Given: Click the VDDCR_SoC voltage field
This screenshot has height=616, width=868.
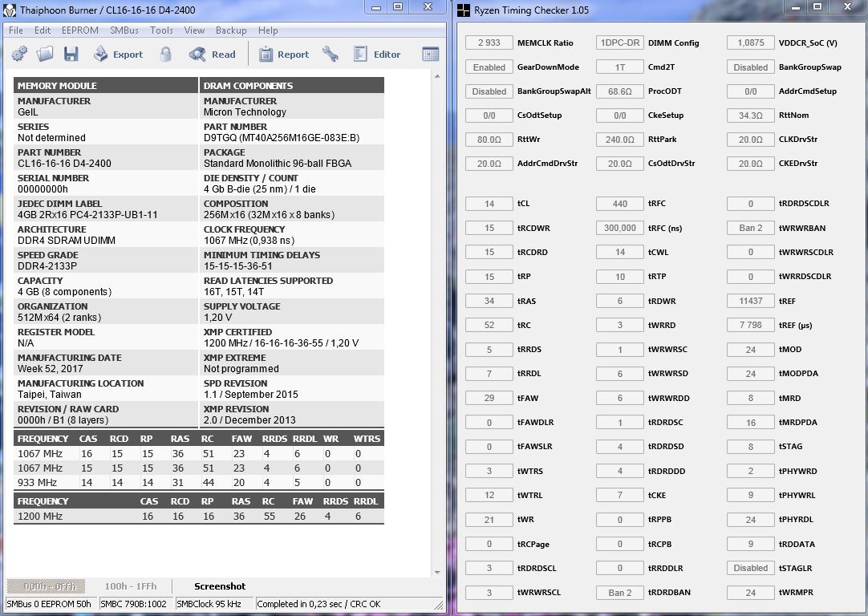Looking at the screenshot, I should coord(750,43).
